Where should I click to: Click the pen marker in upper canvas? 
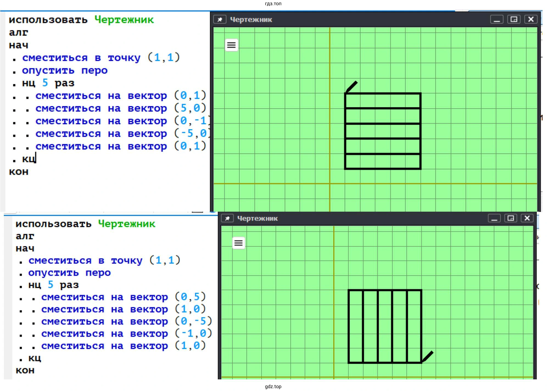click(x=352, y=86)
